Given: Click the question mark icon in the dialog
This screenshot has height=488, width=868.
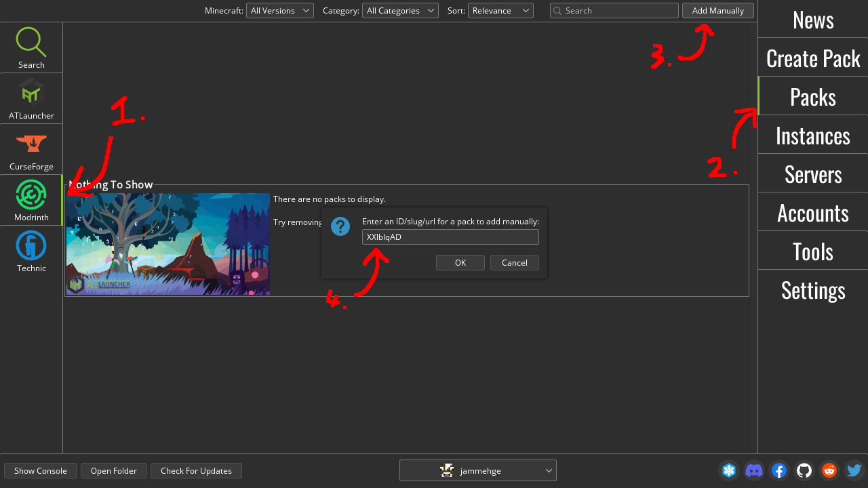Looking at the screenshot, I should pyautogui.click(x=340, y=226).
